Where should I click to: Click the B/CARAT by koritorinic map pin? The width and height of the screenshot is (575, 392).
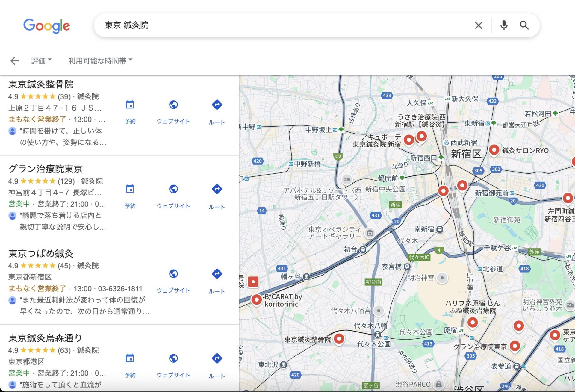pos(257,300)
